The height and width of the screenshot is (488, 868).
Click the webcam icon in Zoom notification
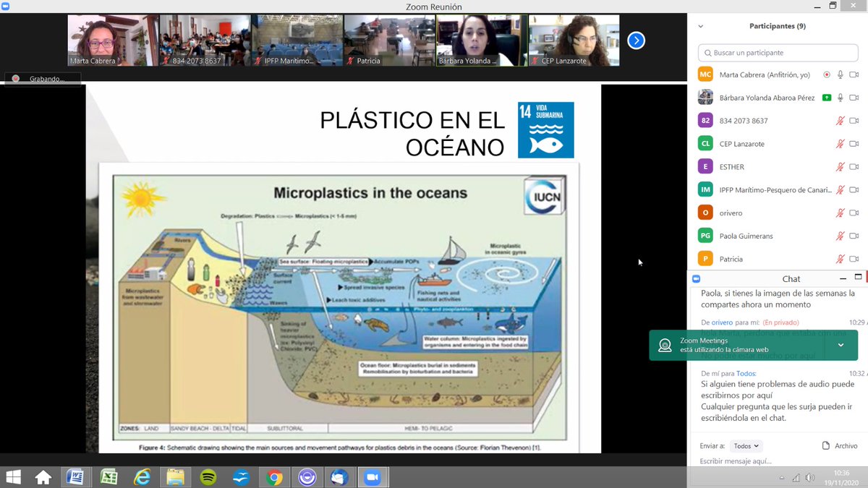665,345
